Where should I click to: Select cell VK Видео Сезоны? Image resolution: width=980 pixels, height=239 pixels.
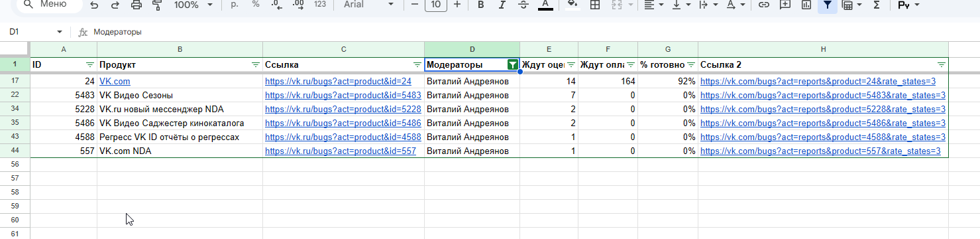click(x=180, y=96)
